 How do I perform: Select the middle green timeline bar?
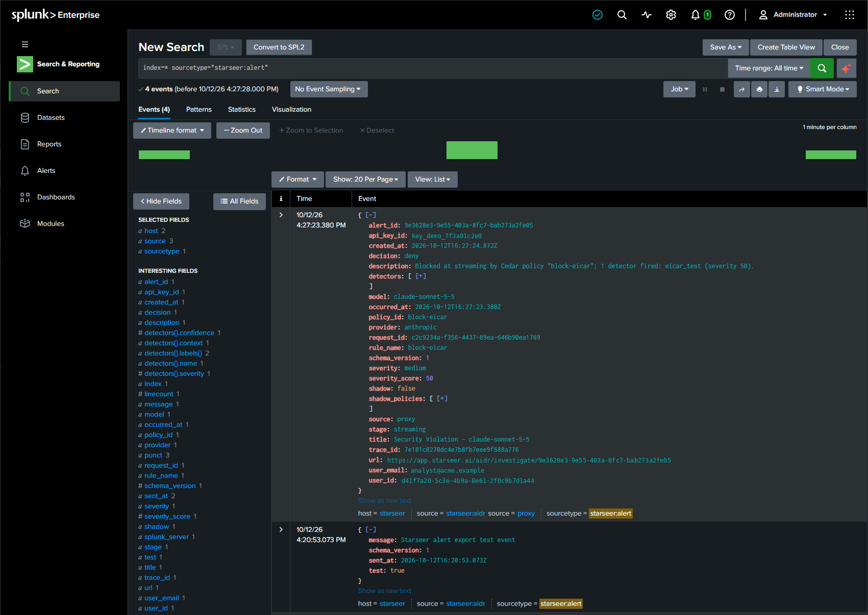click(472, 150)
